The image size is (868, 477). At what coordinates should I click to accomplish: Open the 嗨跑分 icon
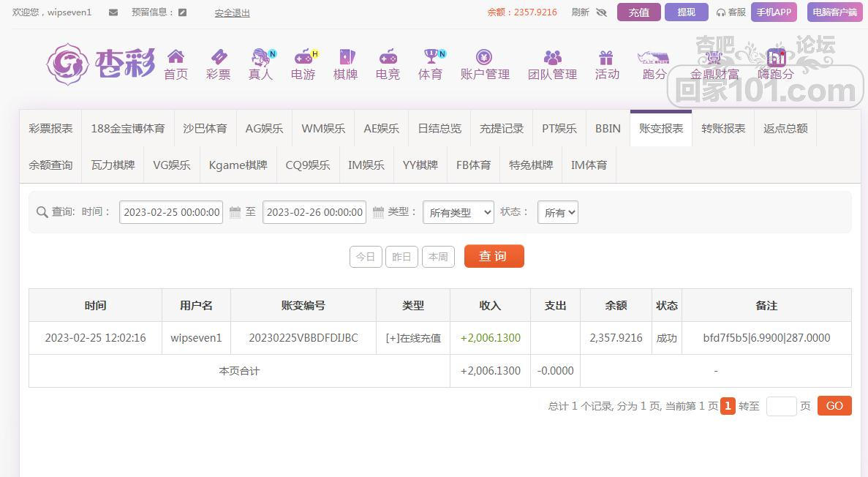pyautogui.click(x=776, y=57)
